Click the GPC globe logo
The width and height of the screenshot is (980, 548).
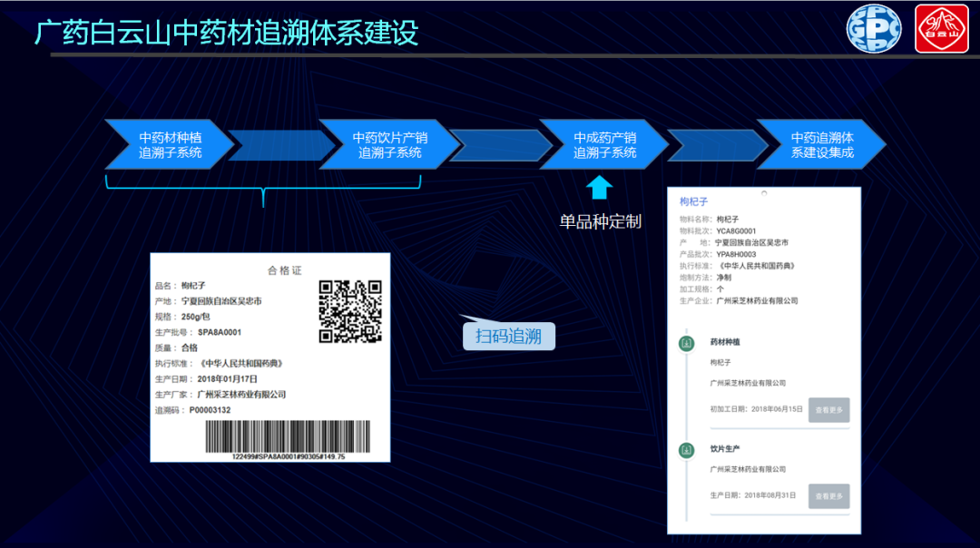[x=874, y=29]
